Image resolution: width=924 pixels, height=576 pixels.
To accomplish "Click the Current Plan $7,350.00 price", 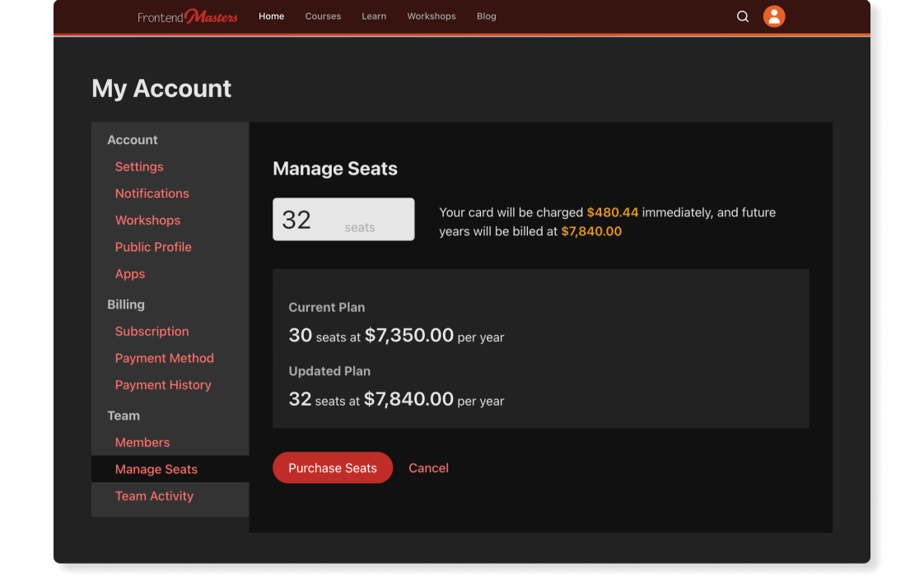I will coord(409,335).
